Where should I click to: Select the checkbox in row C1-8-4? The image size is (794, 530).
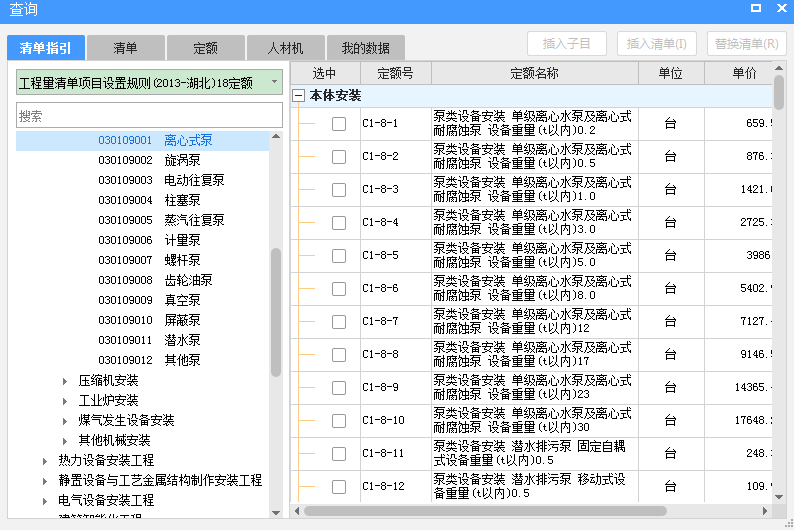pyautogui.click(x=339, y=223)
